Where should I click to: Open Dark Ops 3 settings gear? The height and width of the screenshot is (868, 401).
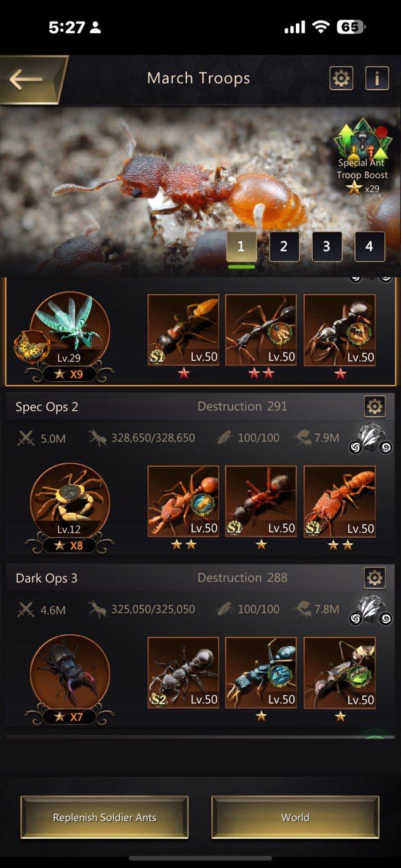coord(375,578)
